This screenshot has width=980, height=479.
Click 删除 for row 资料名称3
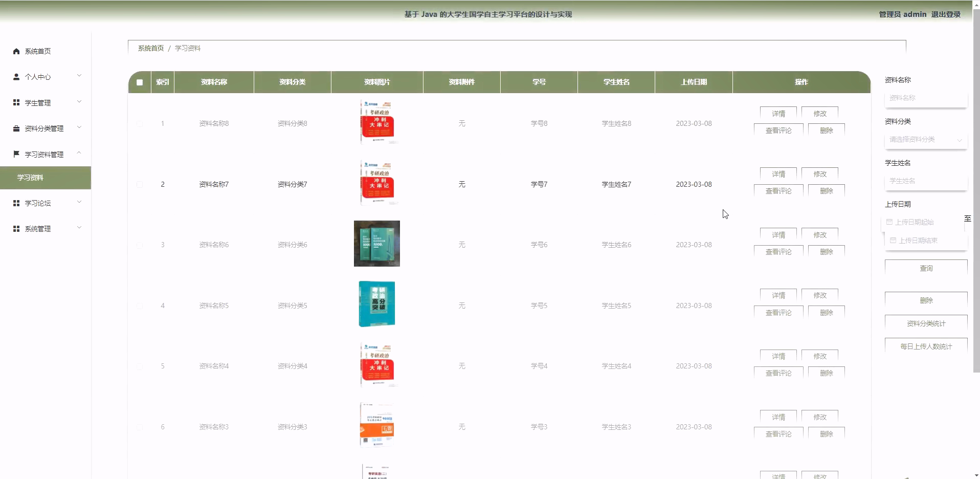tap(827, 434)
